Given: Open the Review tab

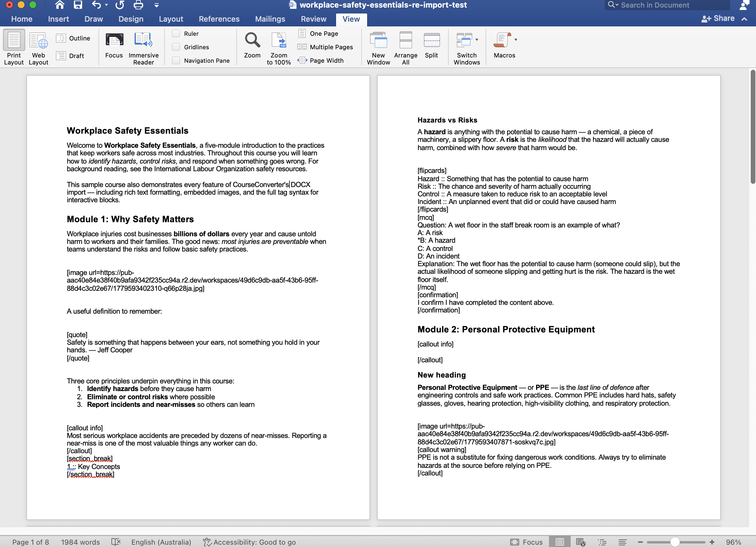Looking at the screenshot, I should 313,19.
